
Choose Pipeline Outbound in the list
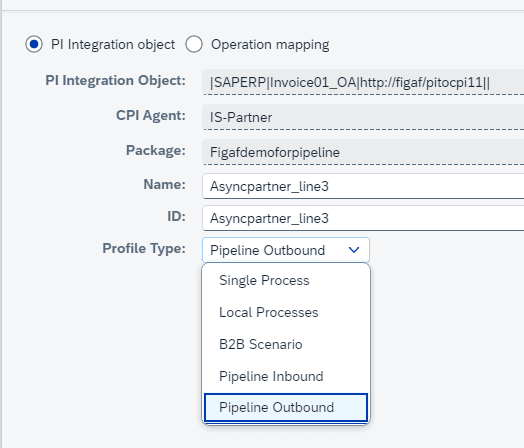[286, 408]
